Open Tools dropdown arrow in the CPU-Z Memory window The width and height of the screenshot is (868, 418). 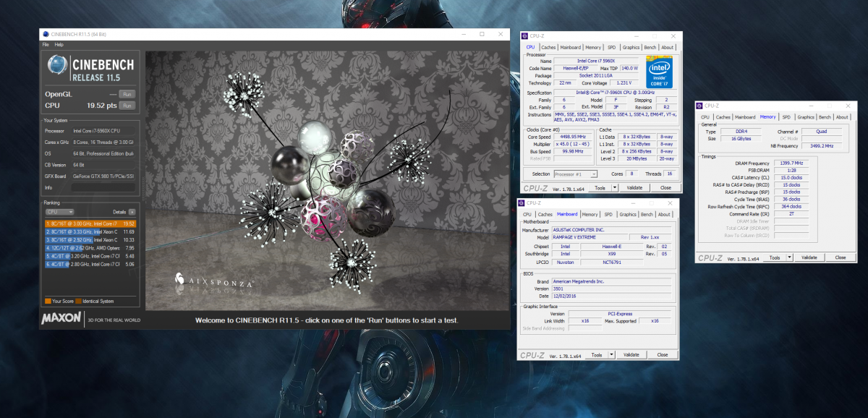pos(788,257)
